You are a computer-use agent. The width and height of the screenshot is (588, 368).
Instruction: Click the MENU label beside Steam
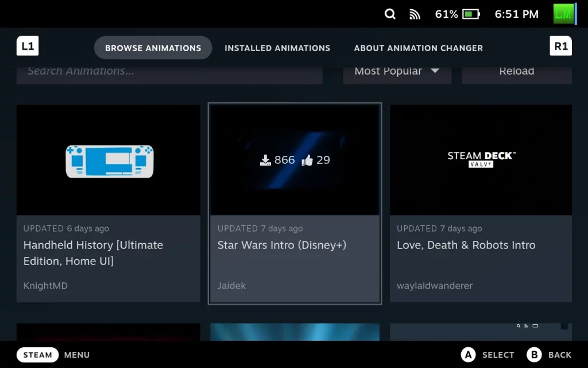[x=77, y=355]
